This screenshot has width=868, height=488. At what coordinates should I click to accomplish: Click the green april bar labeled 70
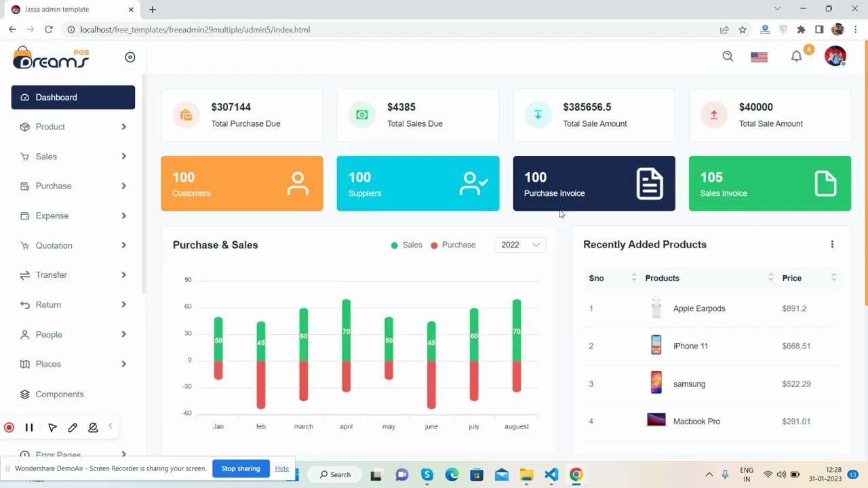[x=346, y=329]
